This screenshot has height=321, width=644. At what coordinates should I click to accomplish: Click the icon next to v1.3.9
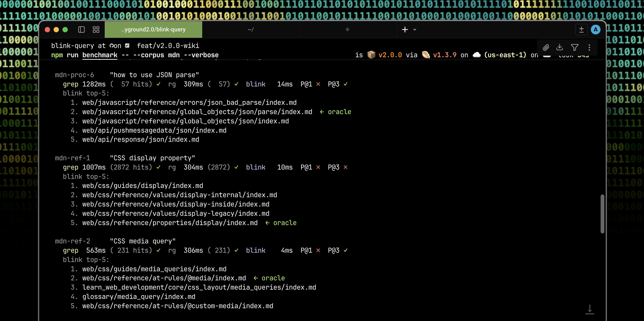pos(426,55)
